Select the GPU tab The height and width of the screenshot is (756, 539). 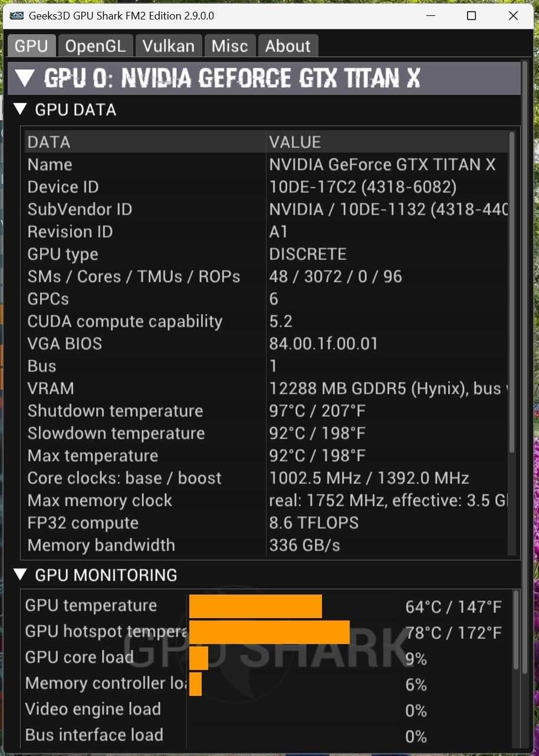click(x=31, y=46)
